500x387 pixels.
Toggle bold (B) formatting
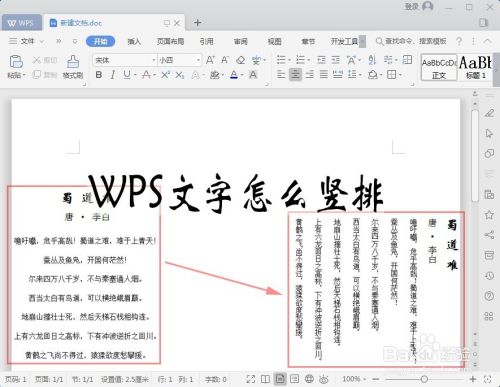(x=99, y=74)
